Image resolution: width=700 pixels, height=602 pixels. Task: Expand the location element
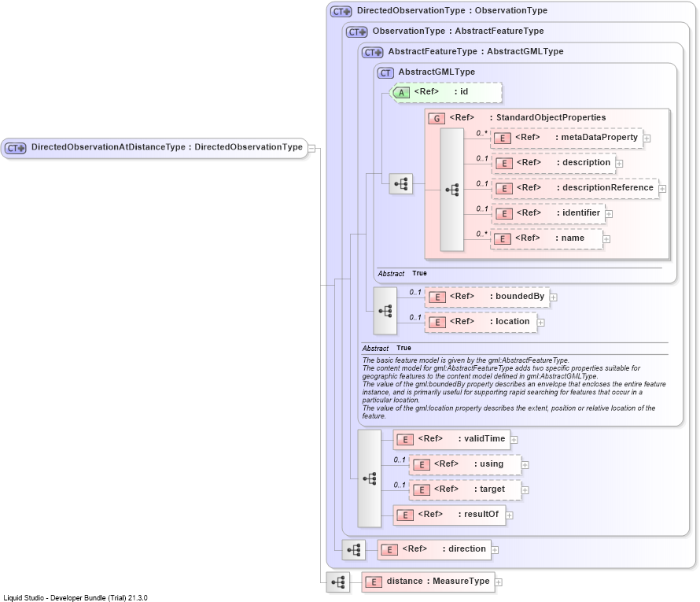(540, 323)
